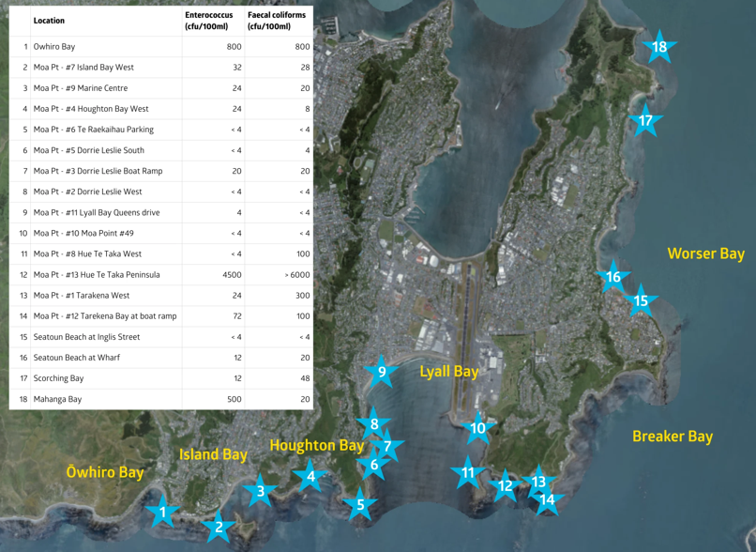Select star marker 9 in Lyall Bay
Screen dimensions: 756x552
click(382, 373)
